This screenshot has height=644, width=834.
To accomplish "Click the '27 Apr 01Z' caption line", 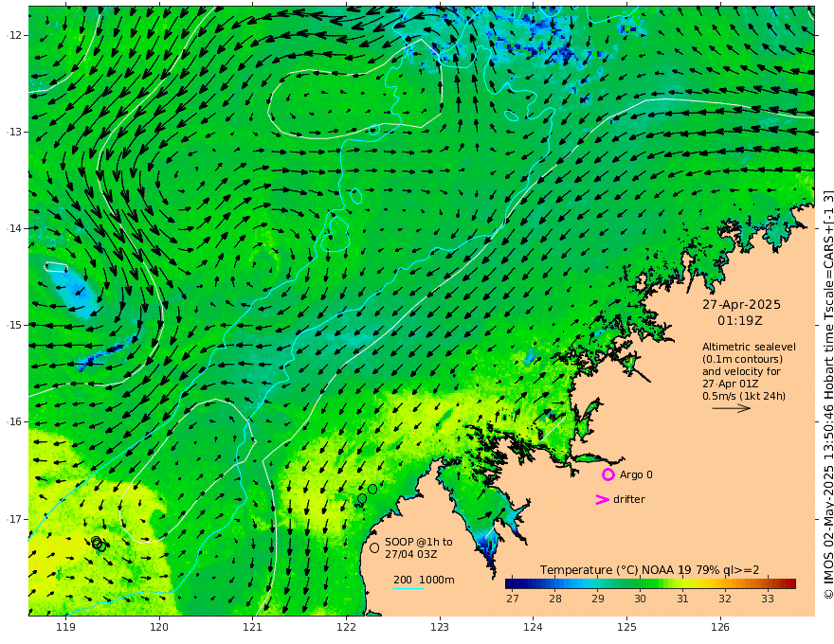I will point(731,384).
